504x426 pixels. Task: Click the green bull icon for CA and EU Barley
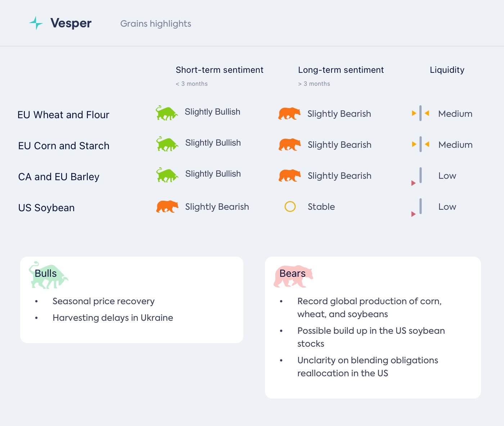[167, 175]
